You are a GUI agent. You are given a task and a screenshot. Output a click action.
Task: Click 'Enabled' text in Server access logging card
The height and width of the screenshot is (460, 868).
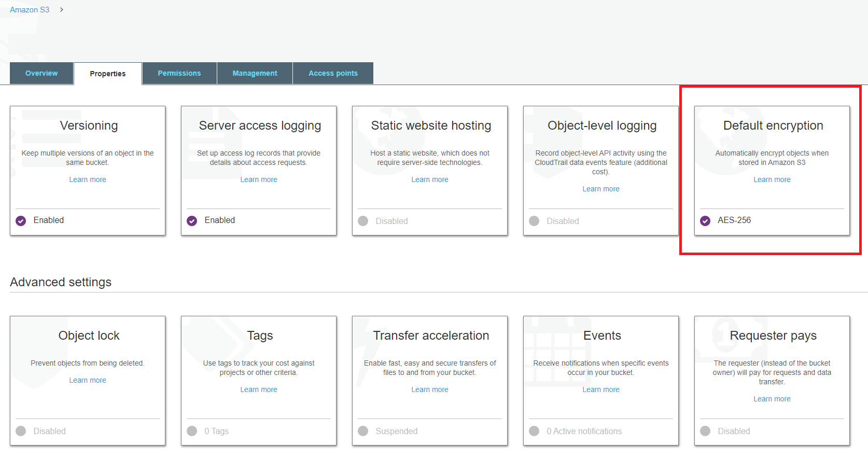(220, 220)
